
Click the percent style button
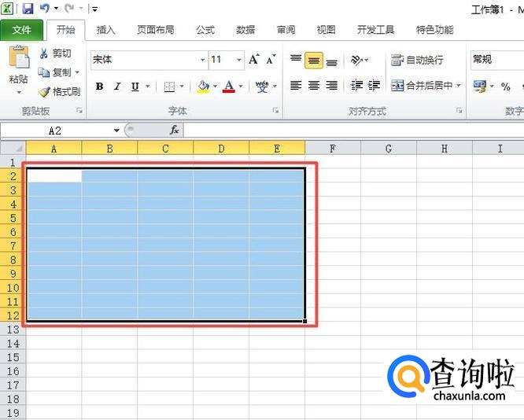click(x=506, y=87)
